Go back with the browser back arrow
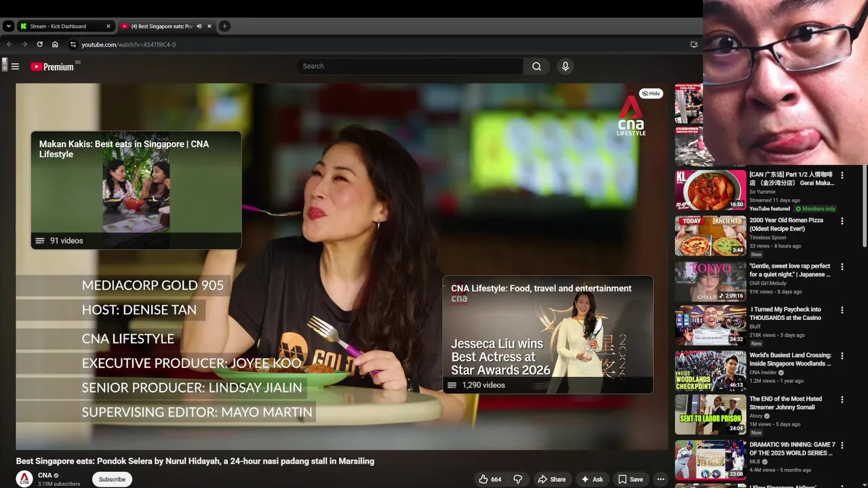Screen dimensions: 868x488 pyautogui.click(x=9, y=45)
